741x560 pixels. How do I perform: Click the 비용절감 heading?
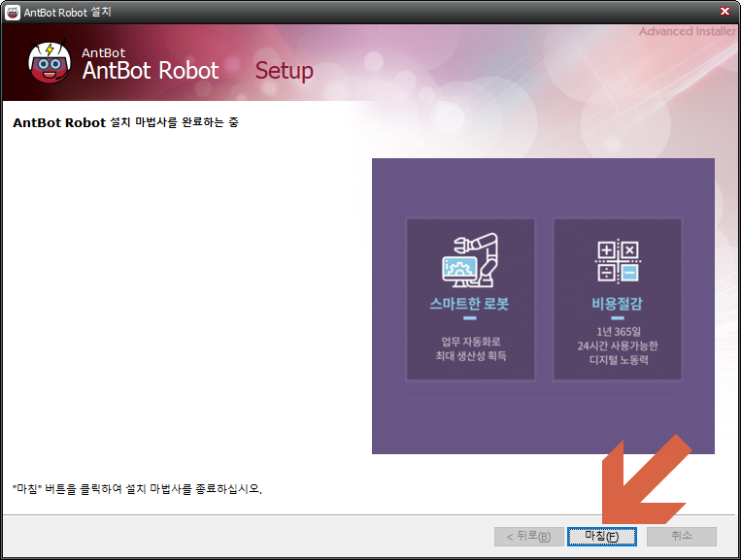click(618, 303)
